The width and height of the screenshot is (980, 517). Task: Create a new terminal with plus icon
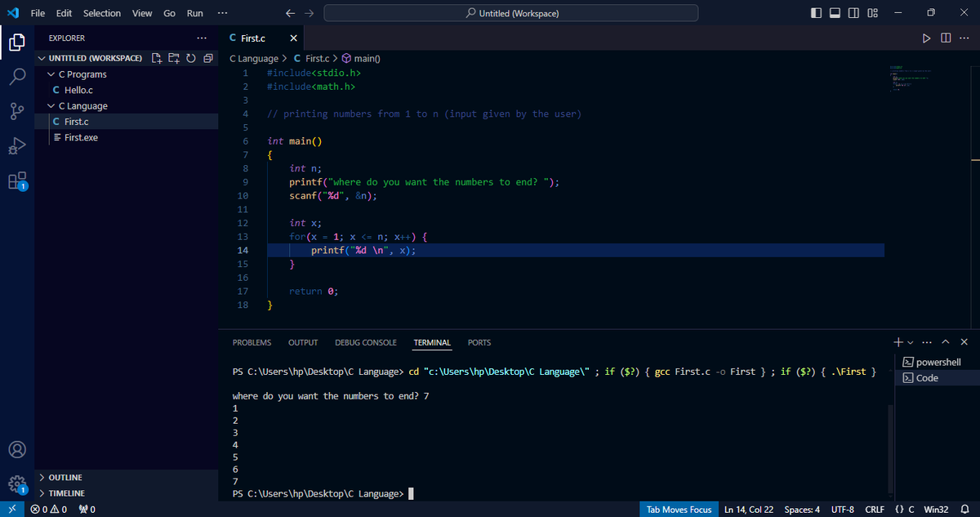coord(898,341)
